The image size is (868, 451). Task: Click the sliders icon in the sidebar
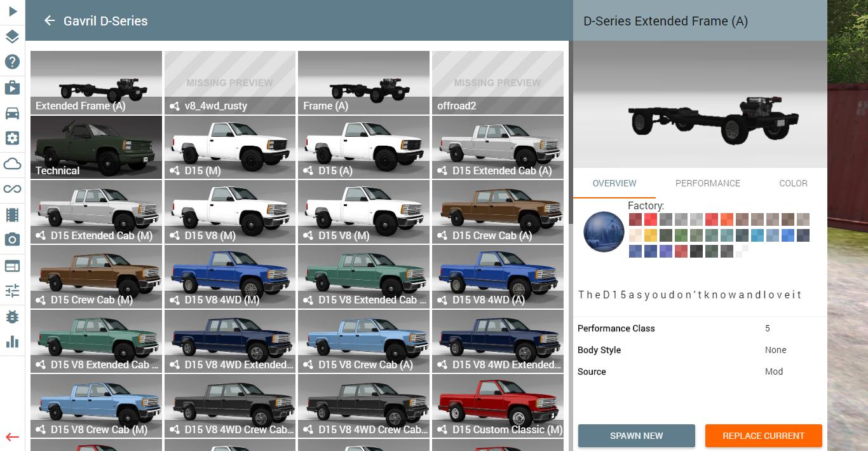[x=12, y=291]
